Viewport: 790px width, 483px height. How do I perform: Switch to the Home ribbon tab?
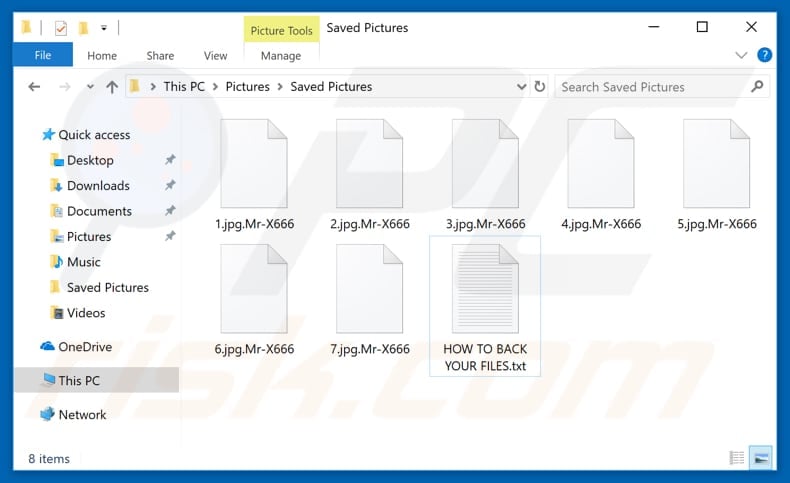coord(102,55)
